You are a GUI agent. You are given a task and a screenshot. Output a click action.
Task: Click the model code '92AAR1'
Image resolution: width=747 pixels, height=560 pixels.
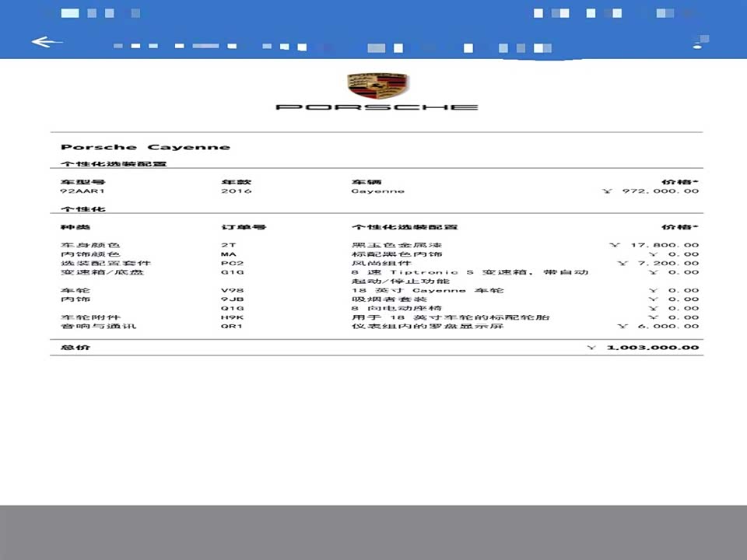[x=82, y=191]
